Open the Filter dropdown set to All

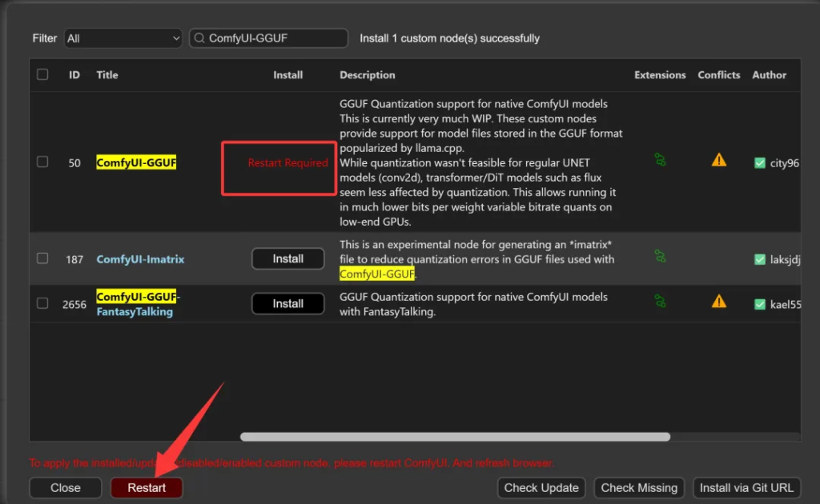click(x=123, y=38)
